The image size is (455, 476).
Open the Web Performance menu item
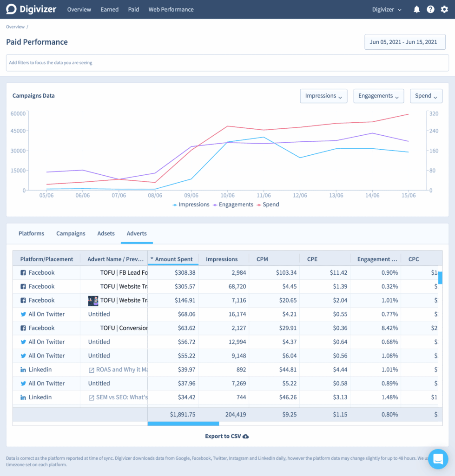coord(171,9)
